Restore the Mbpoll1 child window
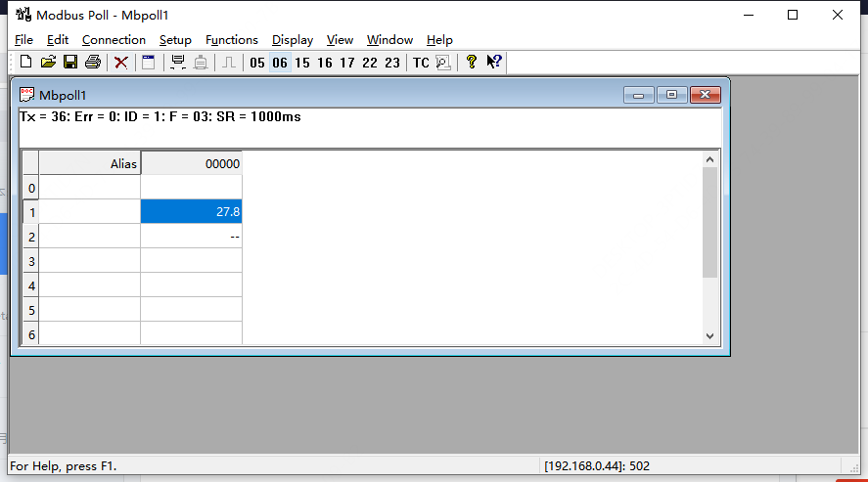The image size is (868, 482). (671, 95)
